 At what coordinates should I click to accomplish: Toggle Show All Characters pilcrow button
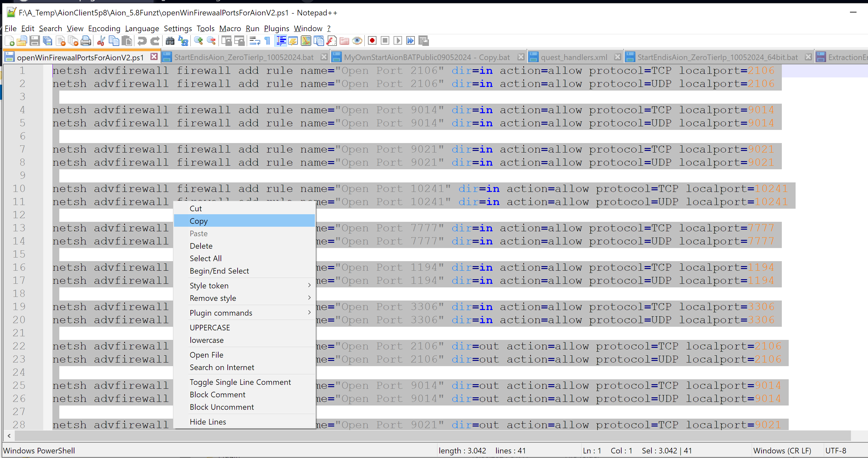click(x=267, y=41)
